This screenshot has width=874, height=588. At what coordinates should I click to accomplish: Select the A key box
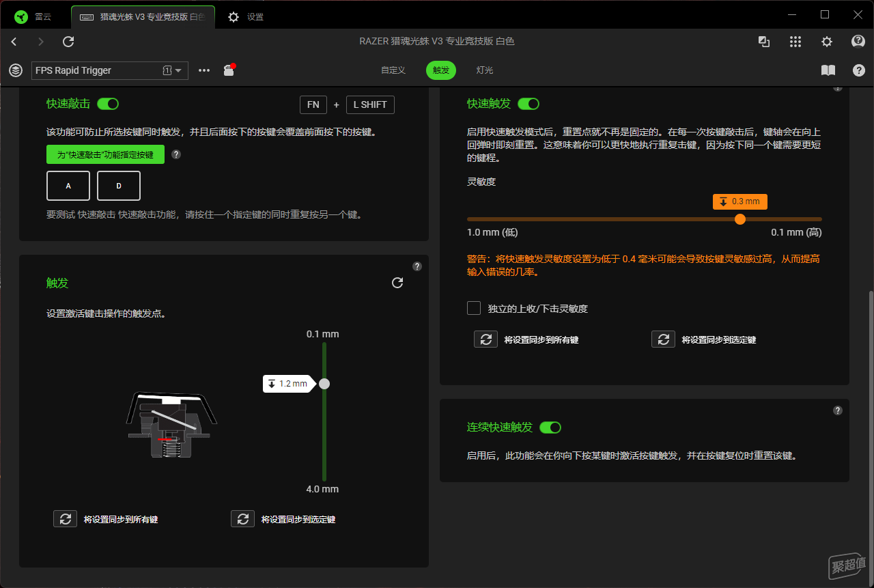(68, 186)
